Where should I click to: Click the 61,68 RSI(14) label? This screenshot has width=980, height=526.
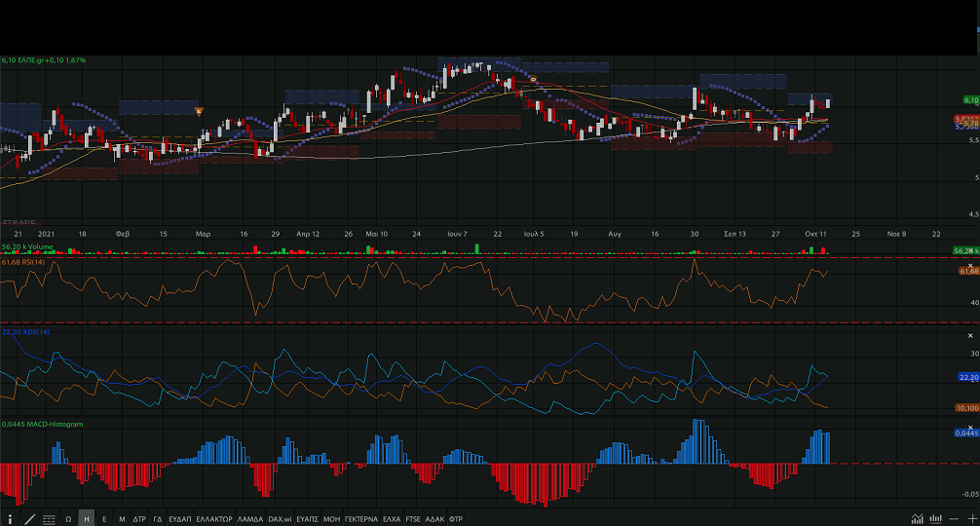[x=23, y=262]
